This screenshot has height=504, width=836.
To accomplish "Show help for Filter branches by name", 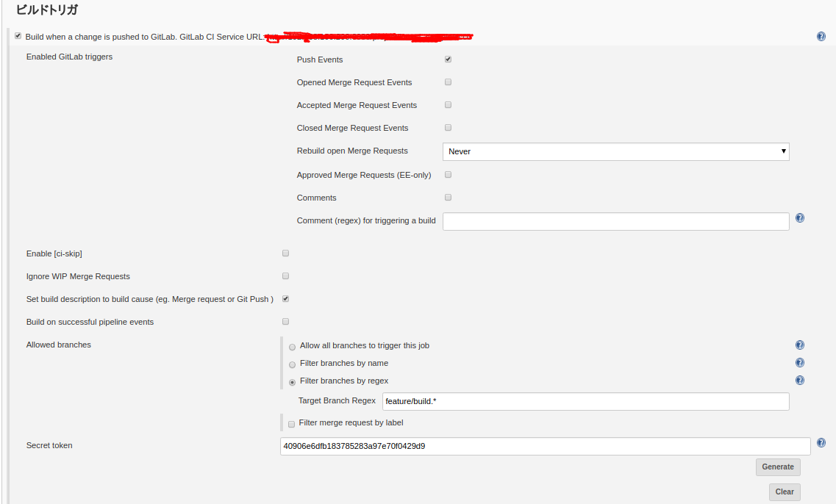I will tap(800, 363).
